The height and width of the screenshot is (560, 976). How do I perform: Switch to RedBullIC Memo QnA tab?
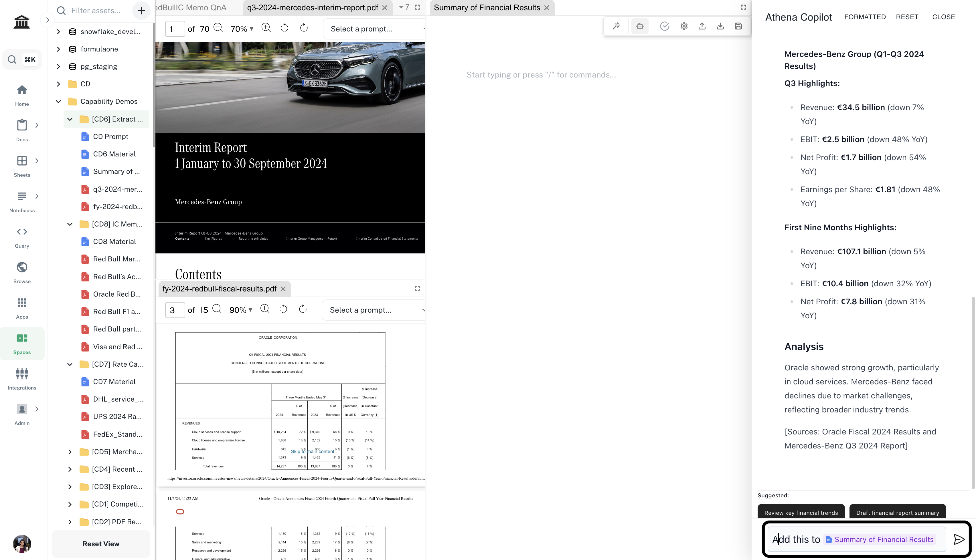pyautogui.click(x=192, y=8)
